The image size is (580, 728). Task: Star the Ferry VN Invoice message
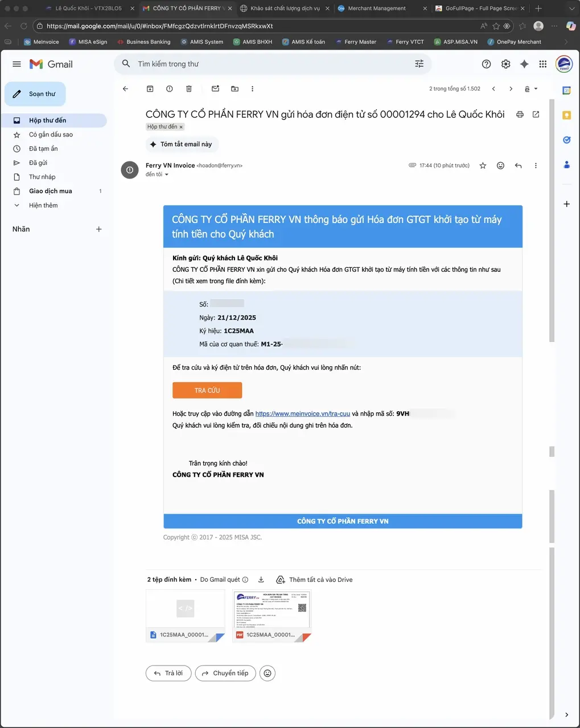pyautogui.click(x=482, y=166)
